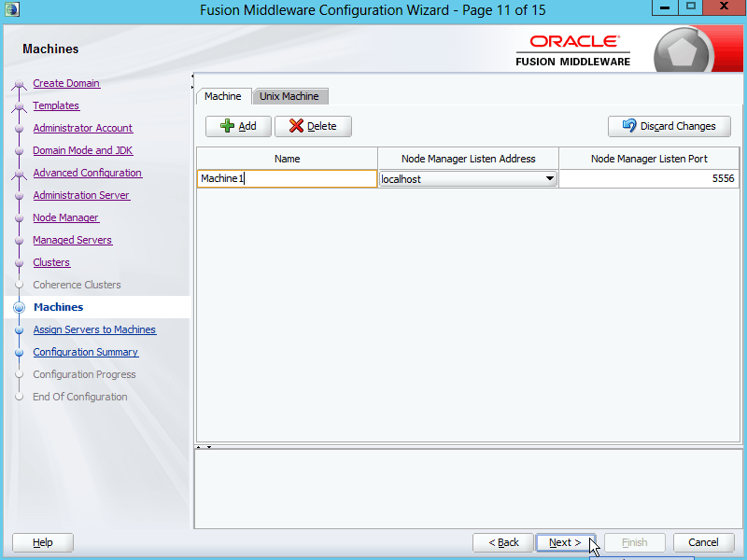Click the Discard Changes undo icon

[x=628, y=126]
